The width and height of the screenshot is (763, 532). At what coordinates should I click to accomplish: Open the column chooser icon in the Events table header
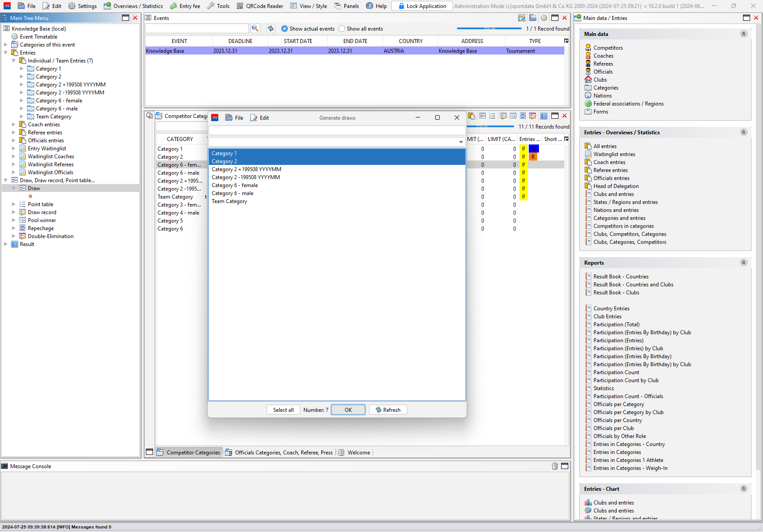pyautogui.click(x=566, y=41)
